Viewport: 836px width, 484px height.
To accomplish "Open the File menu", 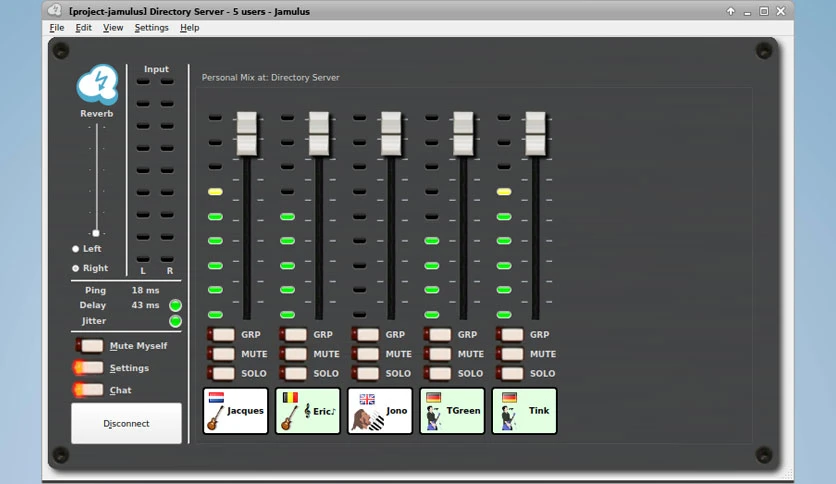I will pos(57,28).
